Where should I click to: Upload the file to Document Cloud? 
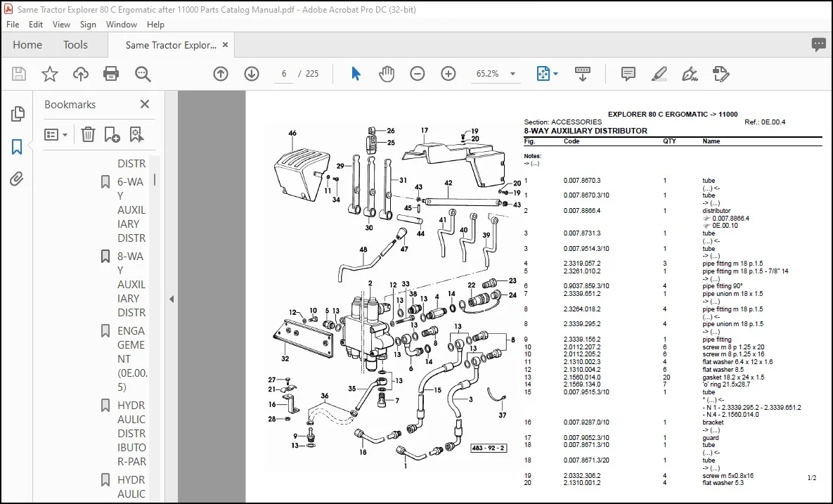pyautogui.click(x=80, y=74)
